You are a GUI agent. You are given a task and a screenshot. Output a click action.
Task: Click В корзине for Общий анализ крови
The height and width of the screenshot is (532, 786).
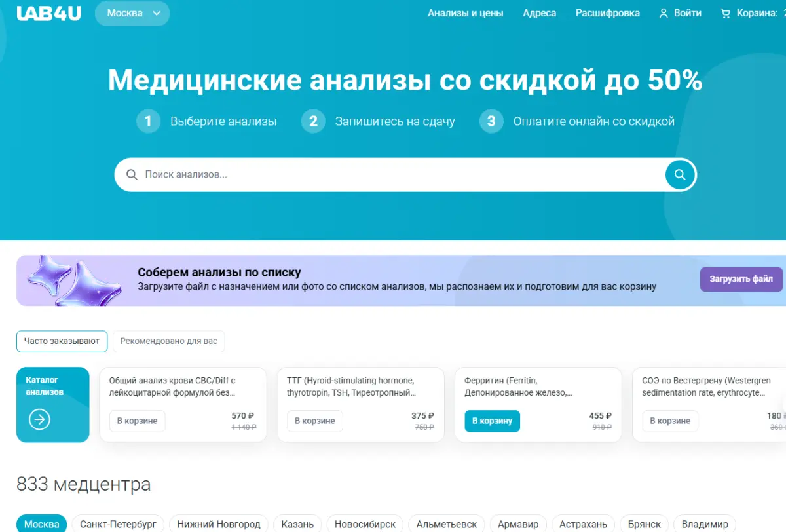[137, 421]
